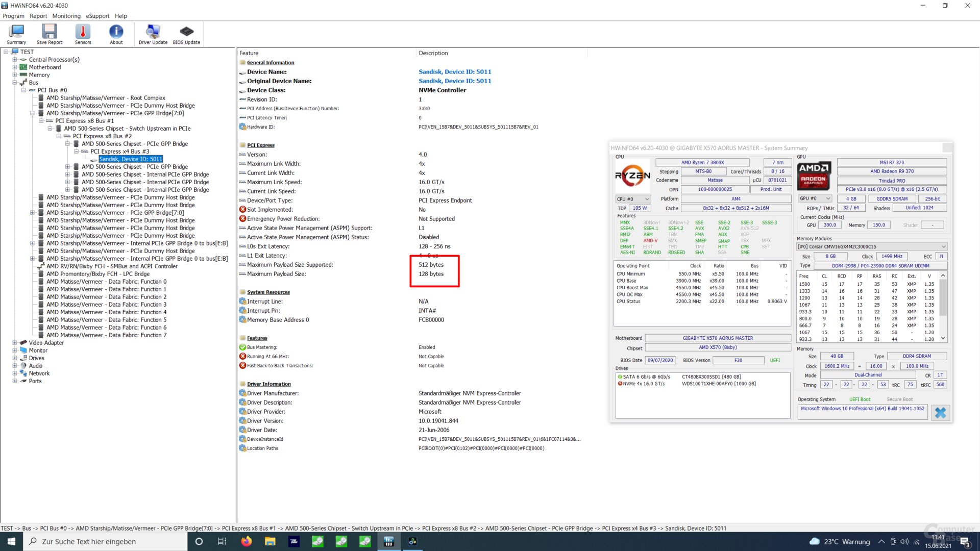Screen dimensions: 980x551
Task: Click the AMD Radeon Graphics logo
Action: point(814,176)
